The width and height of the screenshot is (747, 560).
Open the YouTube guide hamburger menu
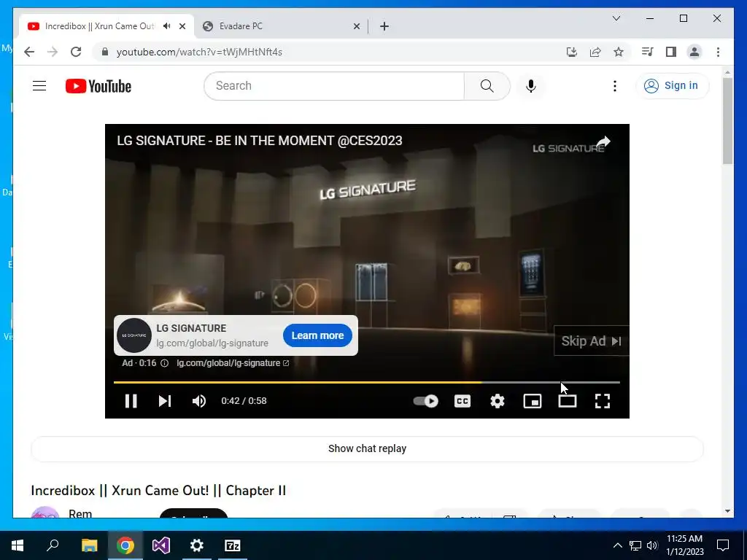39,86
